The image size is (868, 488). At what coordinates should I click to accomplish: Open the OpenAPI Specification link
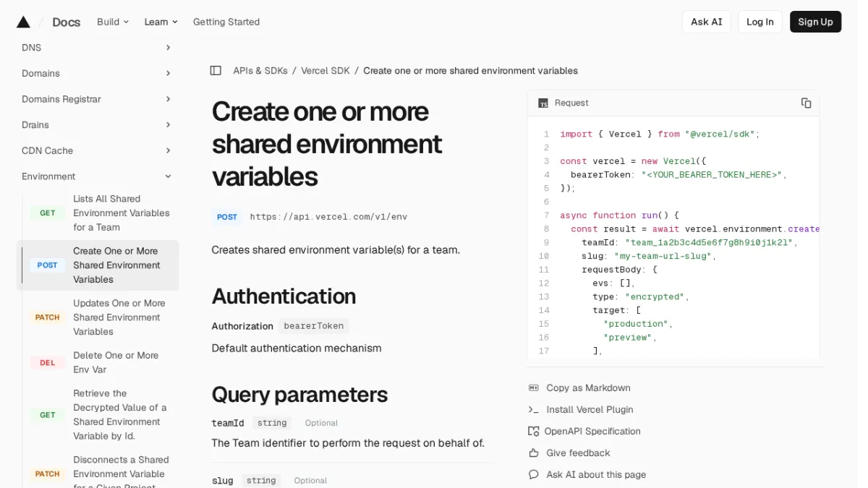(x=592, y=432)
